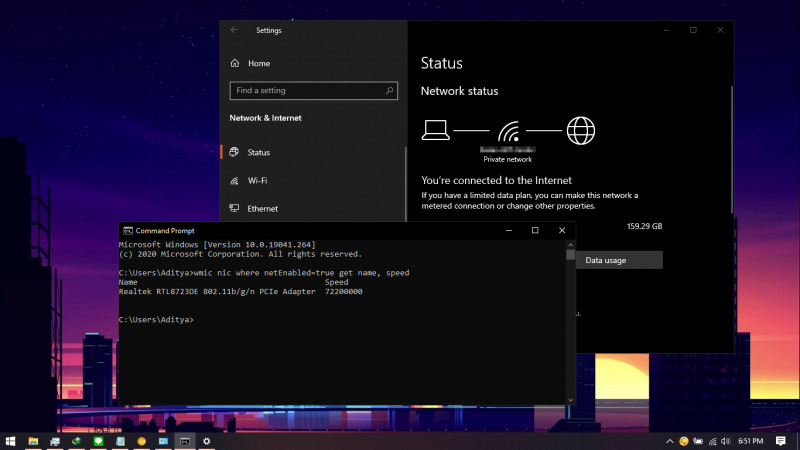Image resolution: width=800 pixels, height=450 pixels.
Task: Open the Wi-Fi network tray icon
Action: pyautogui.click(x=713, y=441)
